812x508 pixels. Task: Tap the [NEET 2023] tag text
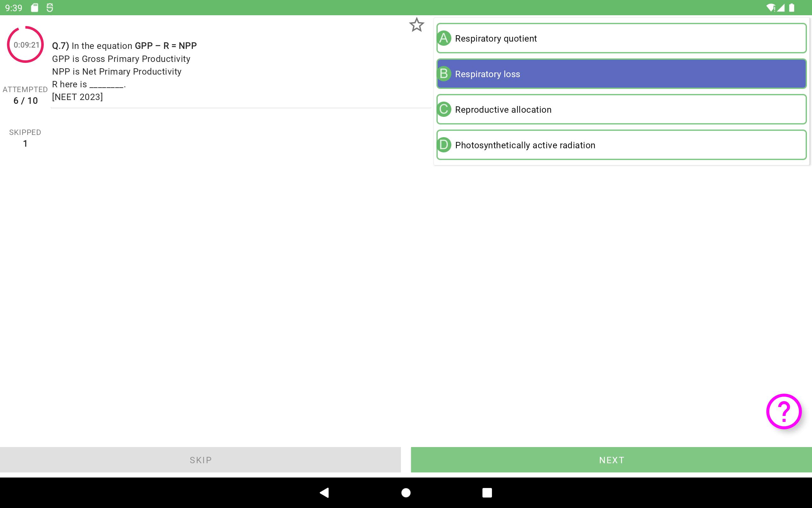(77, 97)
